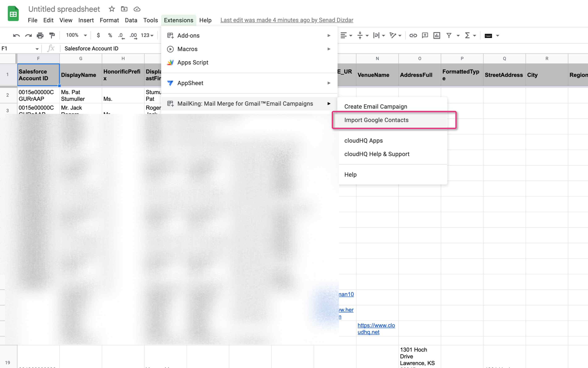Format as currency with dollar icon

[98, 35]
